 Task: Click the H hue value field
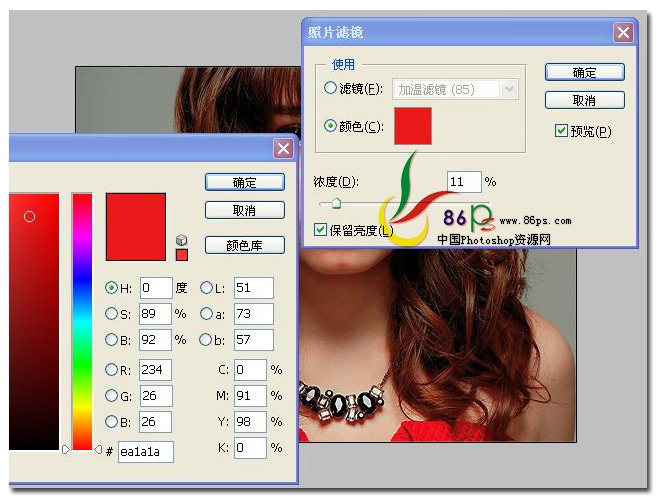156,288
